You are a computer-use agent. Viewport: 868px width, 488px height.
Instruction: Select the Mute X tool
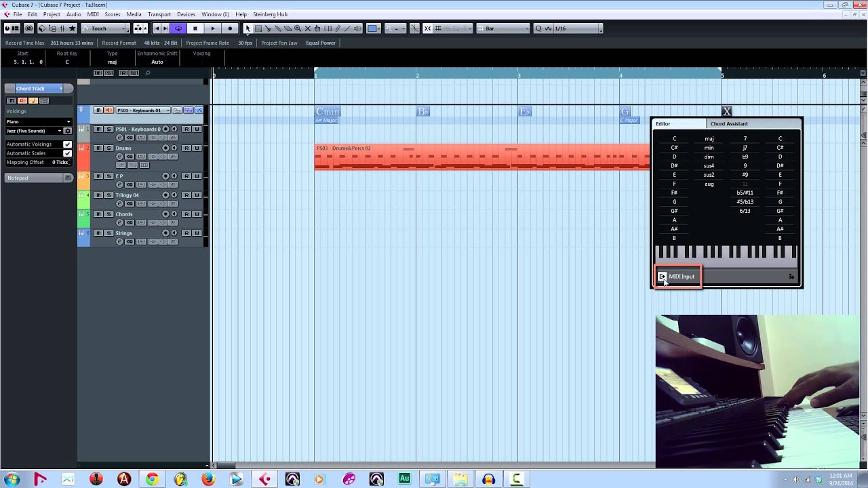(x=307, y=28)
